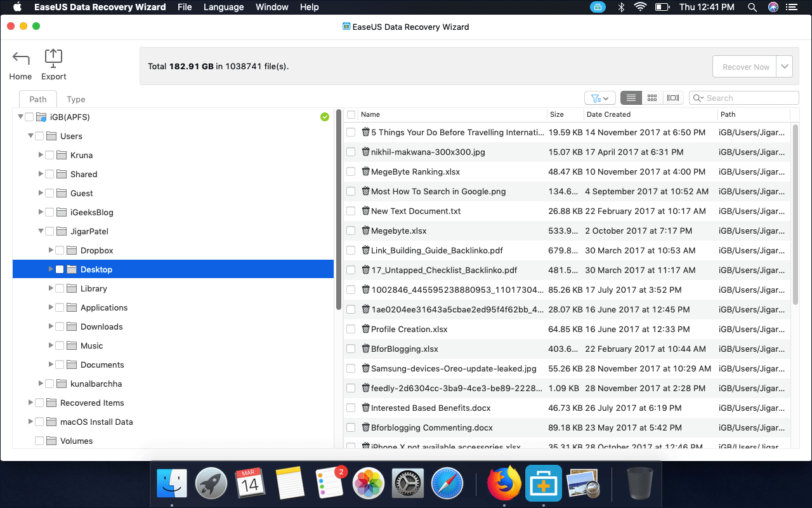Open Firefox from the Dock

point(504,485)
